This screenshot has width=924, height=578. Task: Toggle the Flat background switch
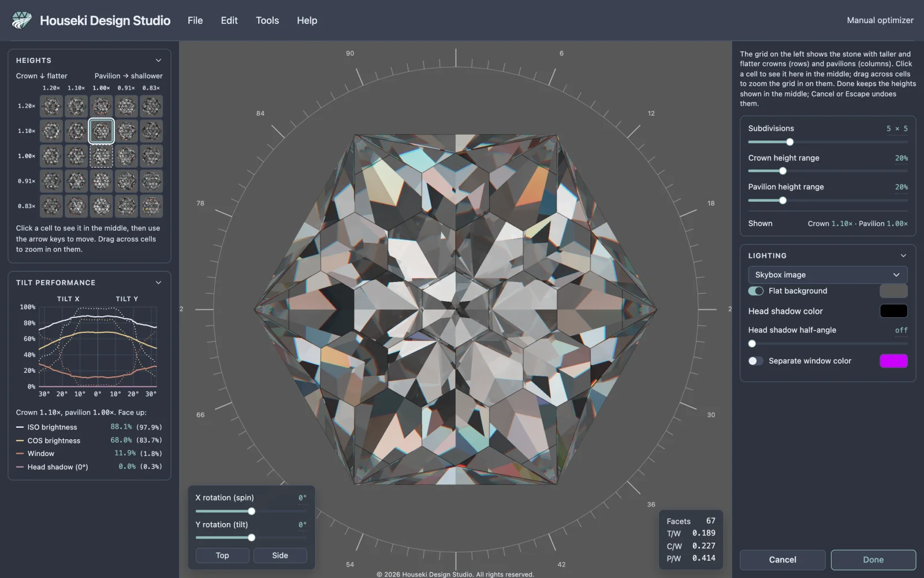tap(755, 291)
